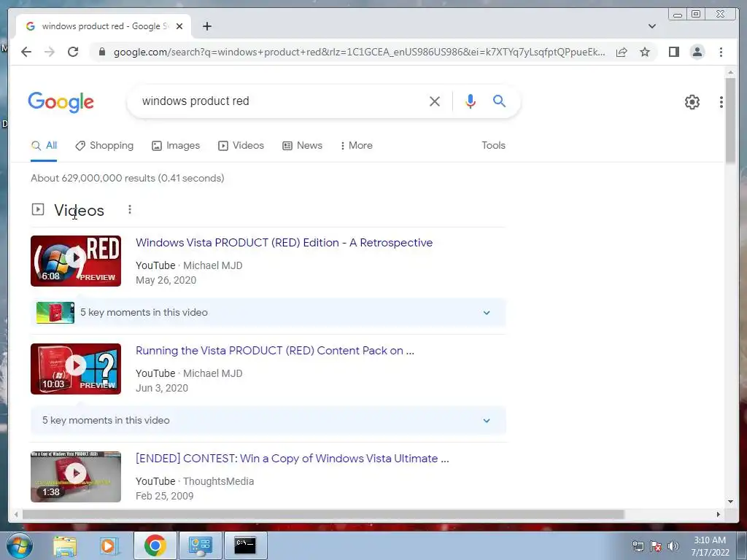This screenshot has width=747, height=560.
Task: Click the Chrome taskbar button
Action: pos(155,545)
